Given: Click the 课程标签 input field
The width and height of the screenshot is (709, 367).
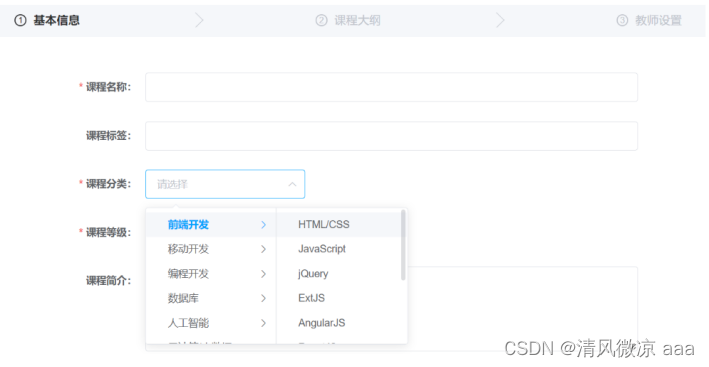Looking at the screenshot, I should coord(391,136).
